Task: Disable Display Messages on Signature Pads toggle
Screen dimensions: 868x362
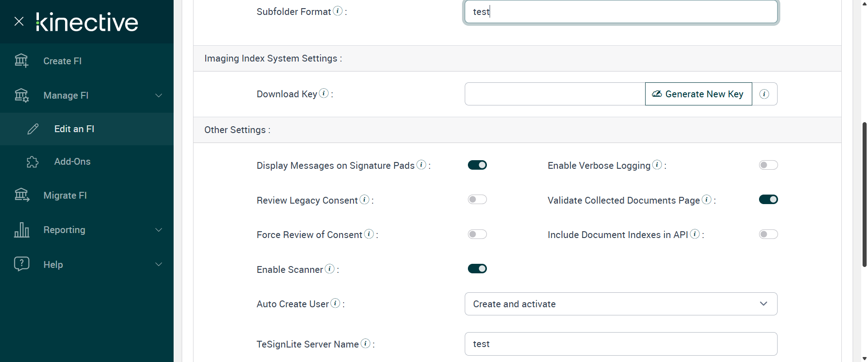Action: 477,165
